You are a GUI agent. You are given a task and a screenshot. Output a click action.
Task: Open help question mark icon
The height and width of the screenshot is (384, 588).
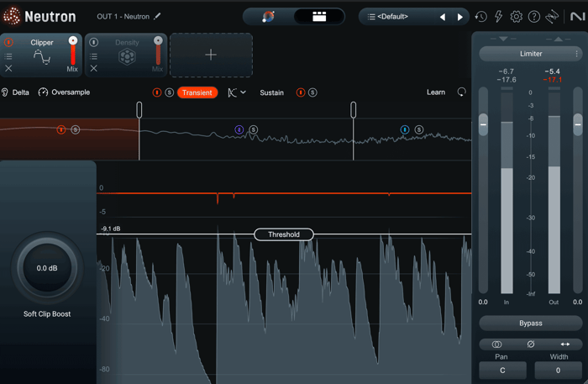[534, 17]
